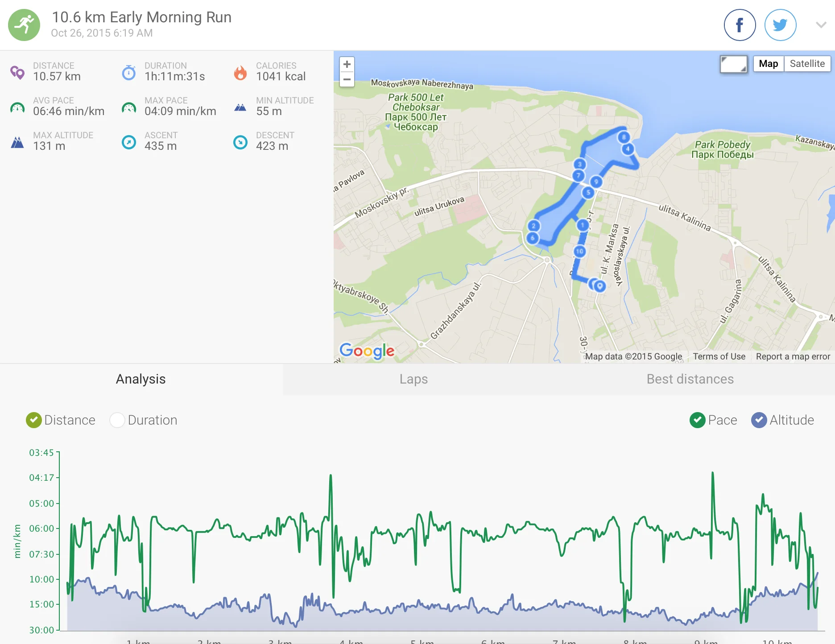Open the Laps tab
Viewport: 835px width, 644px height.
pyautogui.click(x=413, y=379)
